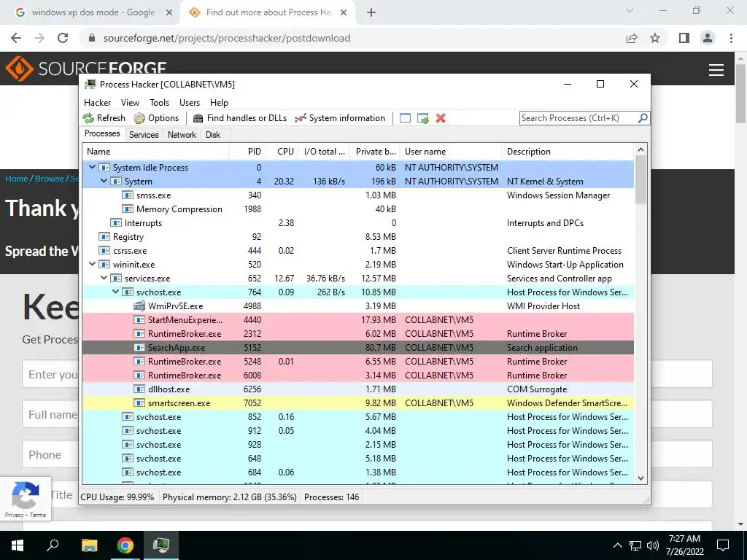Click the smss.exe process icon
This screenshot has height=560, width=747.
(128, 195)
